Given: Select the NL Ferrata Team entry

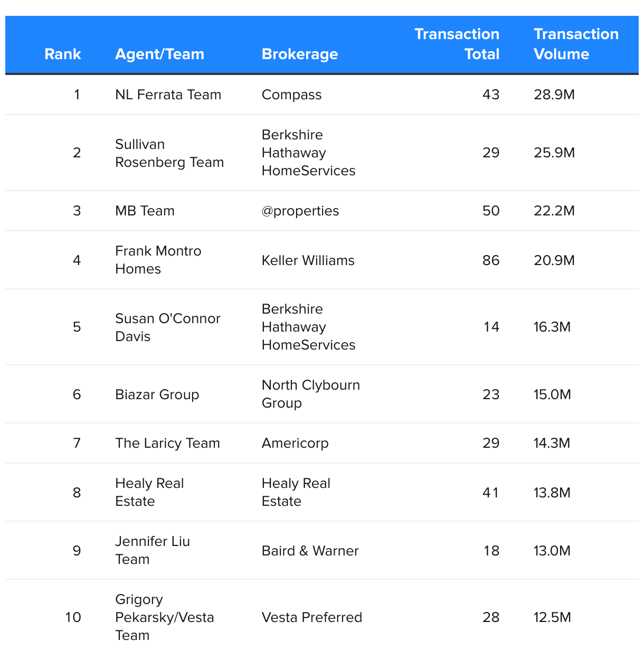Looking at the screenshot, I should [168, 95].
